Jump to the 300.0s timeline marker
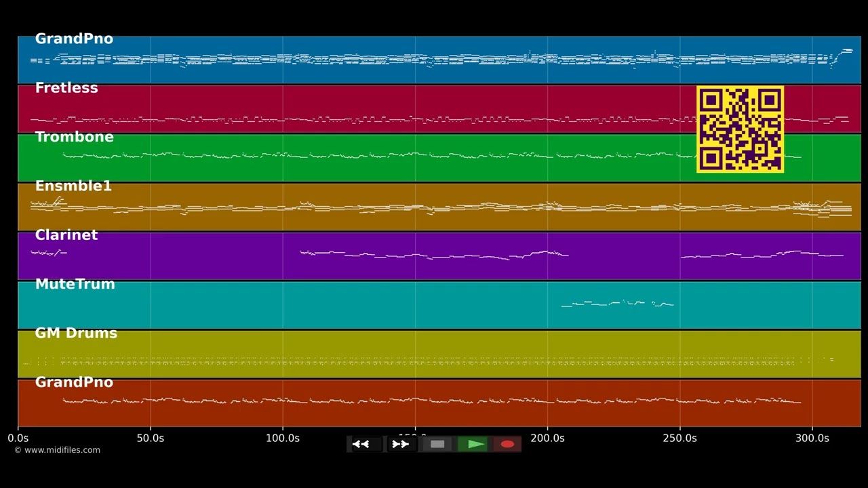This screenshot has height=488, width=868. [x=812, y=439]
